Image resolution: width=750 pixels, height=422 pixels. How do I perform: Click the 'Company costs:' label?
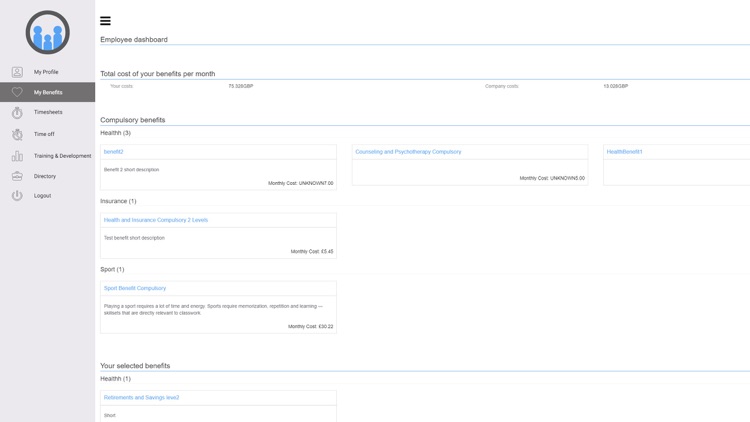(x=502, y=86)
